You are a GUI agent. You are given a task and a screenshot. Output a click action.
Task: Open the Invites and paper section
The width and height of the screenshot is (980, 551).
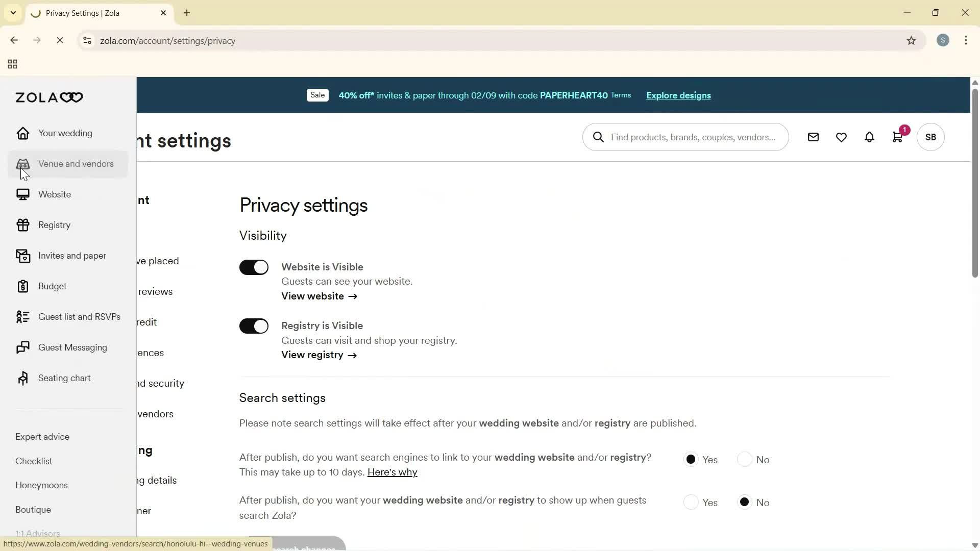72,256
